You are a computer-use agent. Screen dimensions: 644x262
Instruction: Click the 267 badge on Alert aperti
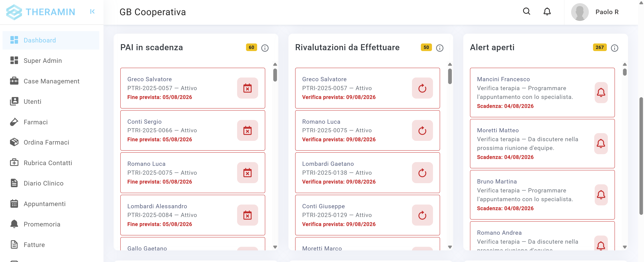pyautogui.click(x=600, y=47)
